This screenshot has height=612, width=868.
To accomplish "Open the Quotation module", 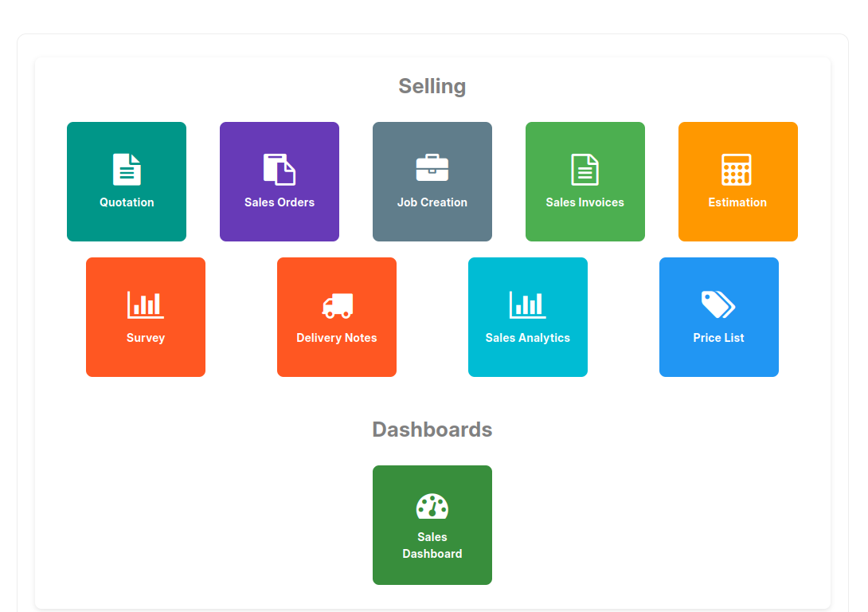I will coord(127,182).
